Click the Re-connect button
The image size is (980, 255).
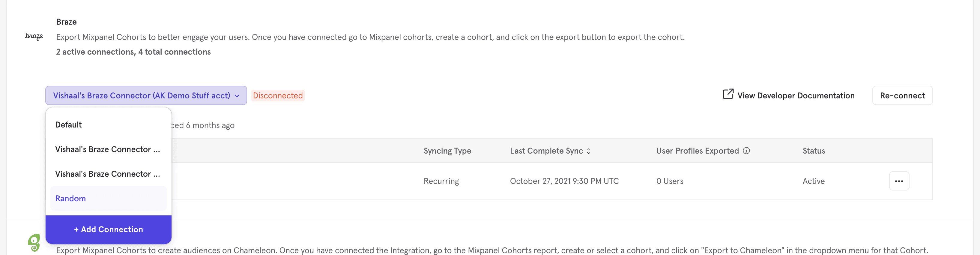(902, 95)
